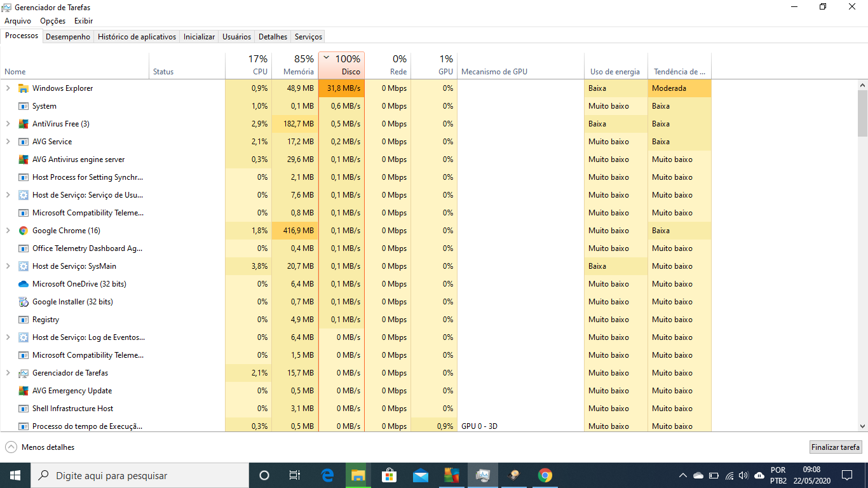Sort by the Nome column header
This screenshot has height=488, width=868.
click(75, 65)
